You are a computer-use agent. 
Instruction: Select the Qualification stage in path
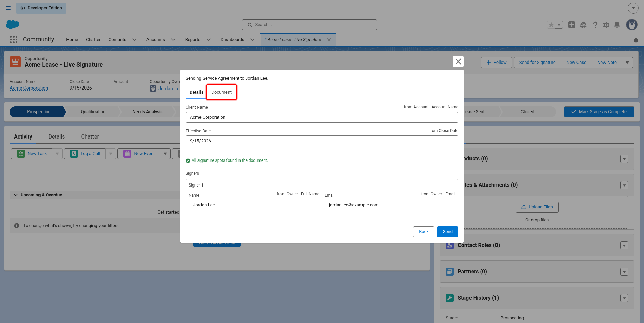[x=93, y=112]
